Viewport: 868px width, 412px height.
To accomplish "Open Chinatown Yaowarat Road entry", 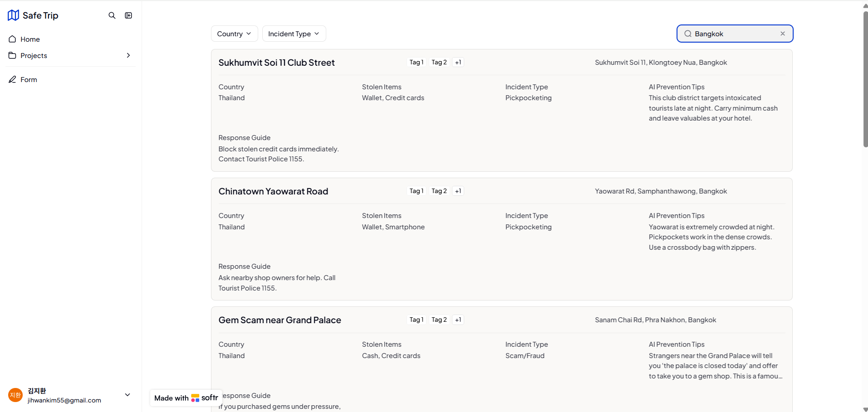I will [x=273, y=192].
